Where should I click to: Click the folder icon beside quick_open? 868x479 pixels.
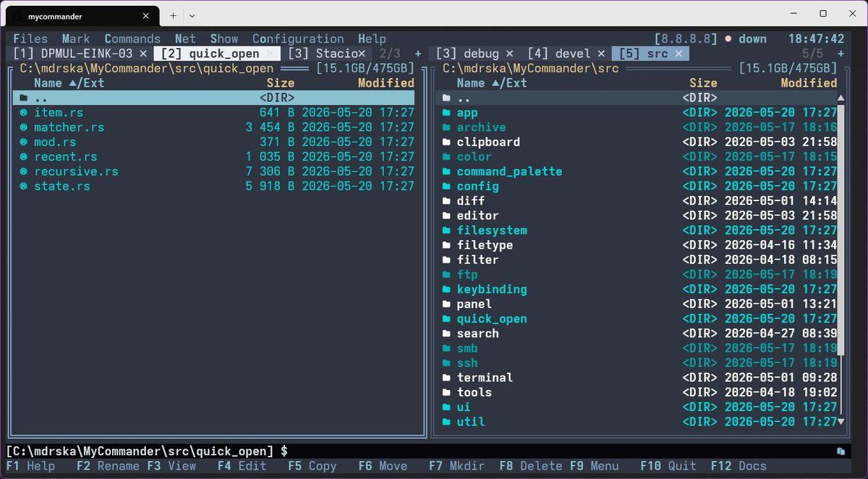point(446,319)
